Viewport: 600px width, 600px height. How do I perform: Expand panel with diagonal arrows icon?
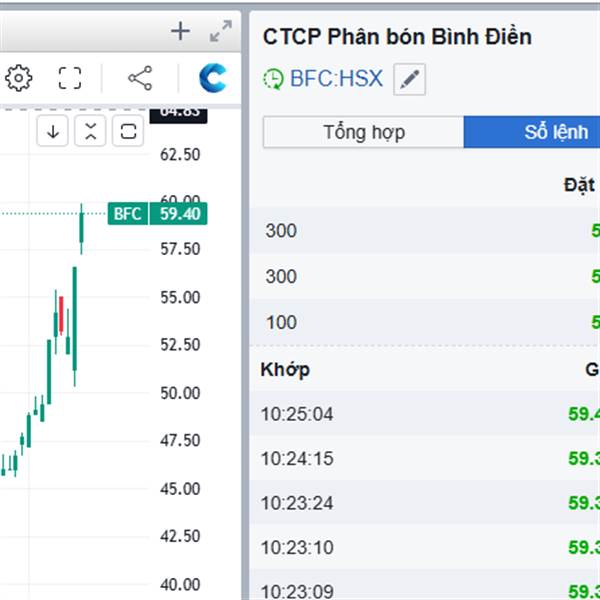[x=221, y=31]
